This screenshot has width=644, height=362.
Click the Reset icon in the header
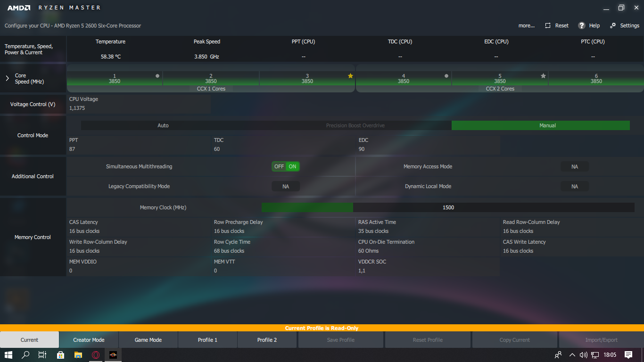pos(548,25)
